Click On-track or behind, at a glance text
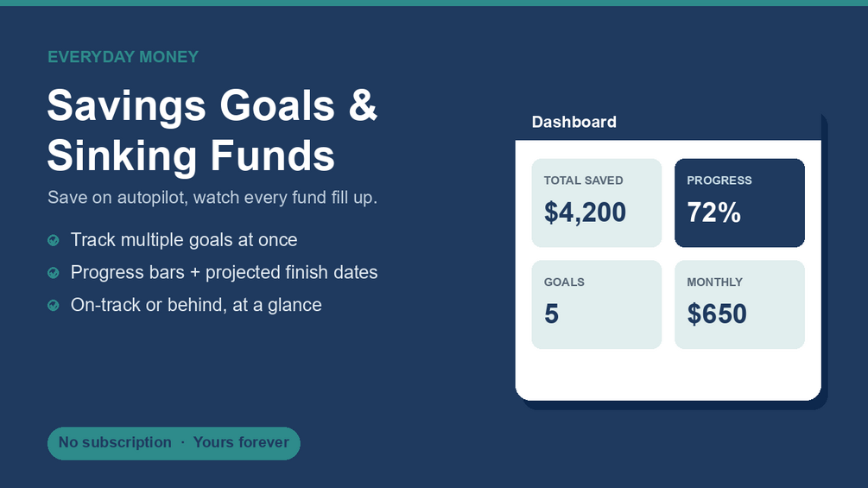868x488 pixels. pos(196,306)
